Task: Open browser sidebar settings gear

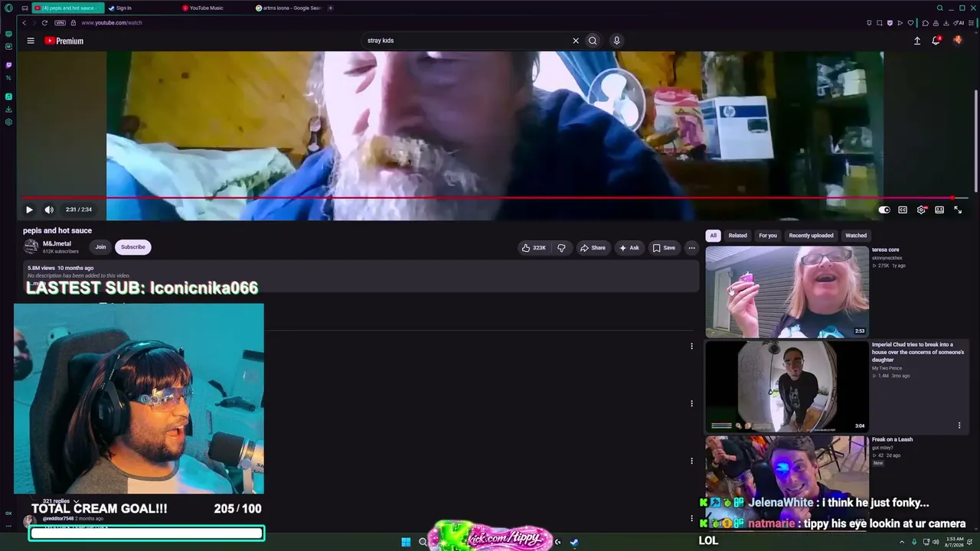Action: coord(8,122)
